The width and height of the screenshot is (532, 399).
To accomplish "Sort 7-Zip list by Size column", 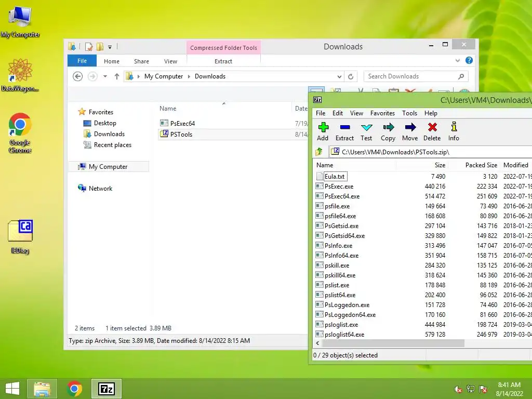I will point(422,165).
